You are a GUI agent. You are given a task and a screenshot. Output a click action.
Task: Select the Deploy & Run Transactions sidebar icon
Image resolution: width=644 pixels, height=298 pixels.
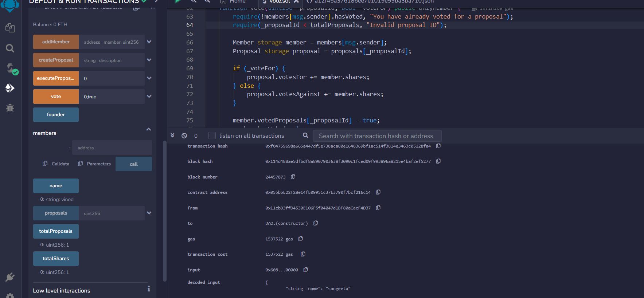pyautogui.click(x=10, y=88)
